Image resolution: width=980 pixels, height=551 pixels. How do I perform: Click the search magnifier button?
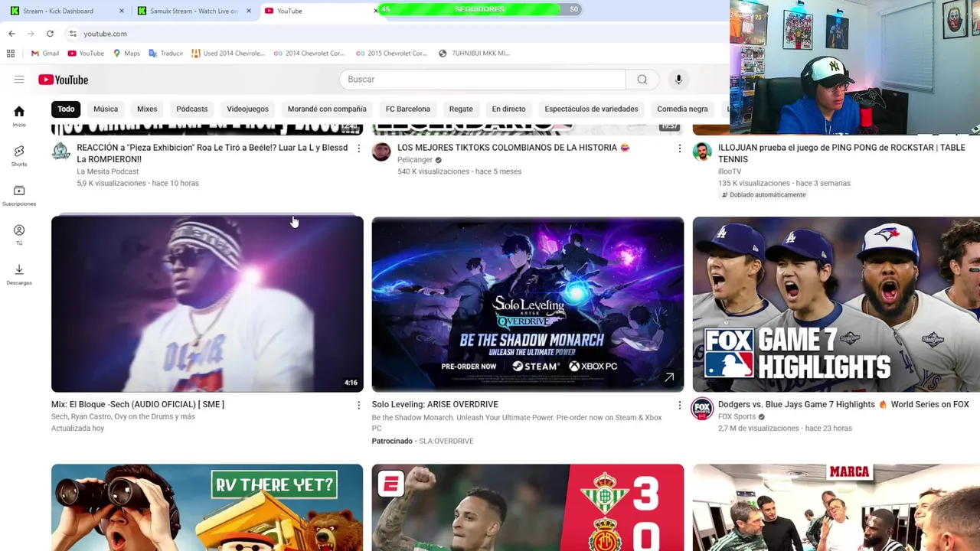click(x=642, y=80)
